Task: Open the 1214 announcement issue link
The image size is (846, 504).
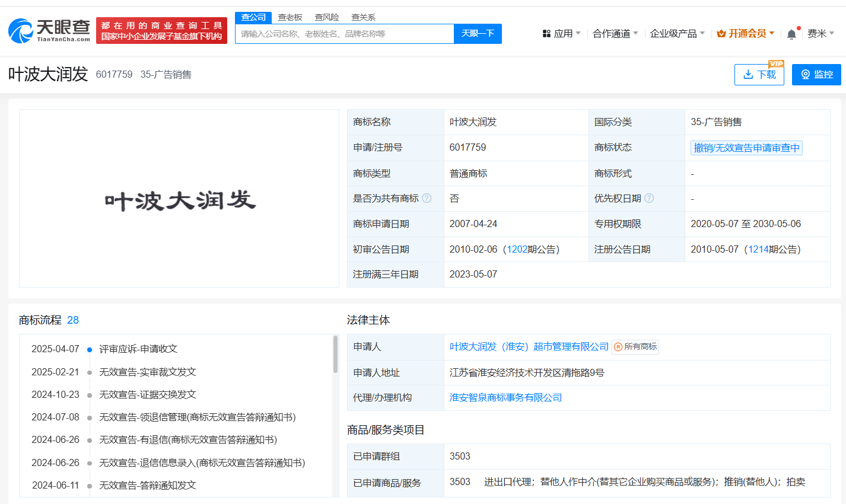Action: tap(758, 250)
